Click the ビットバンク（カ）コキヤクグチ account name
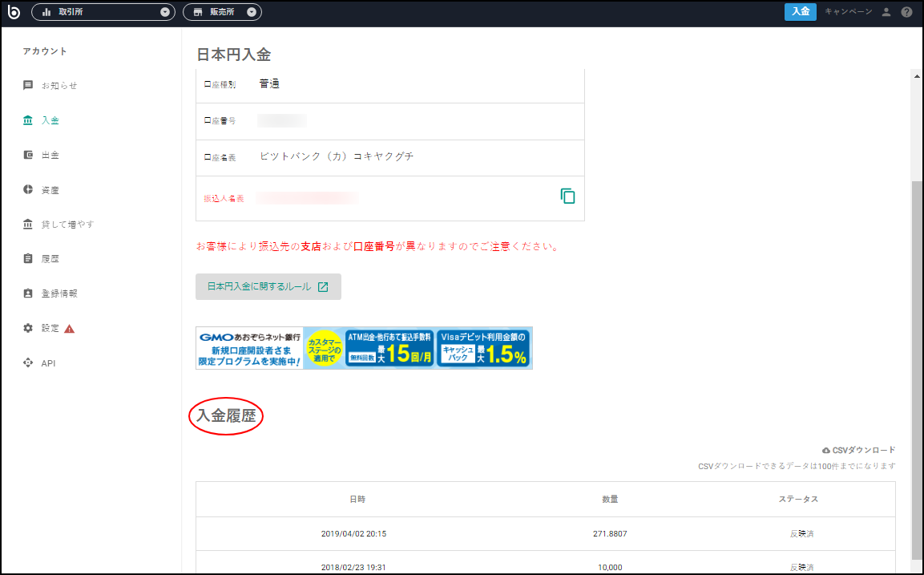Screen dimensions: 924x575 [337, 156]
